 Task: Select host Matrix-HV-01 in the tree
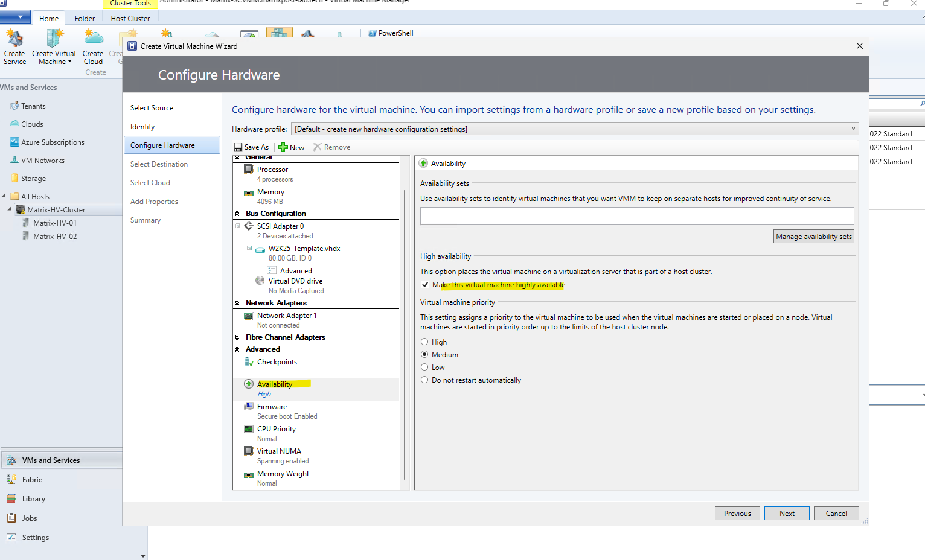[55, 223]
